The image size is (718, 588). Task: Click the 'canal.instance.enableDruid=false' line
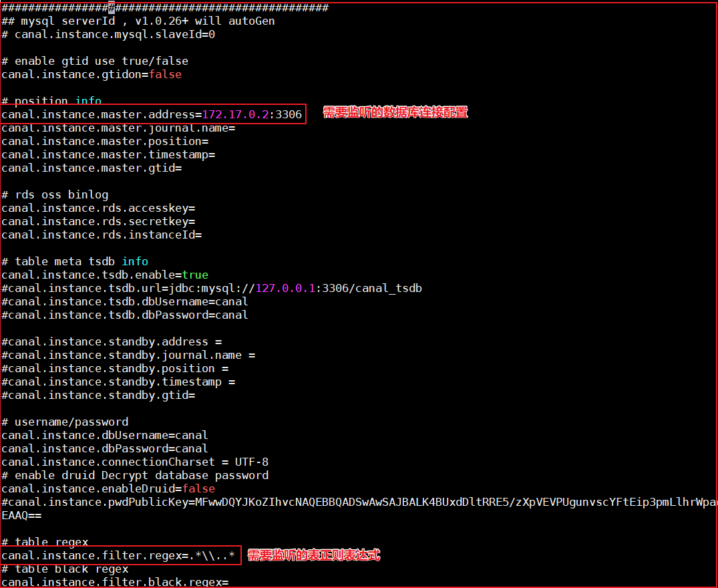pos(108,488)
